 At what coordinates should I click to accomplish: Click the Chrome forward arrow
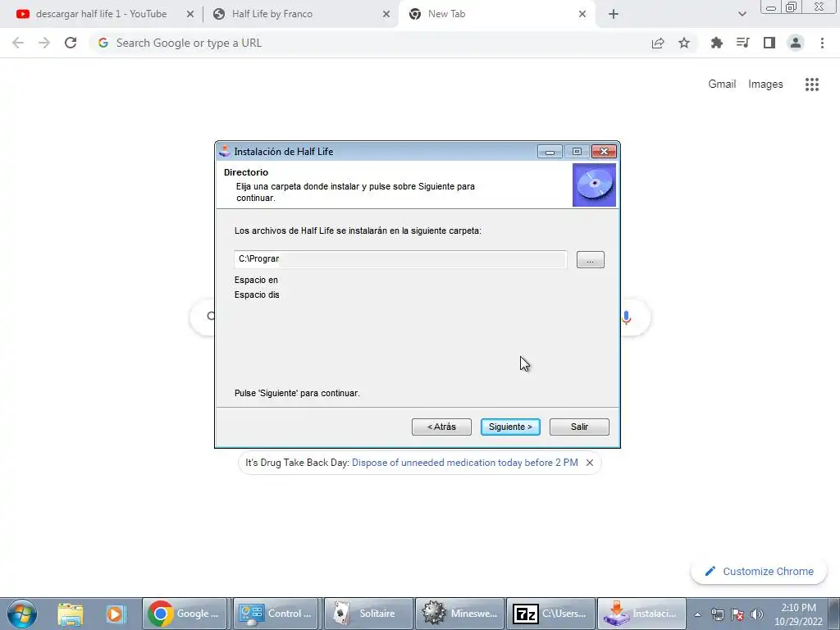(44, 43)
